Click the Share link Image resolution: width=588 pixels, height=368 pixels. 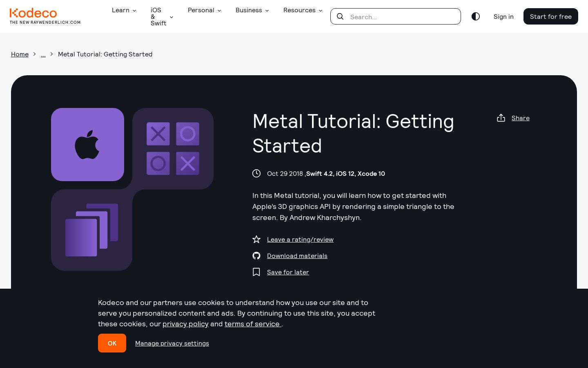click(521, 118)
